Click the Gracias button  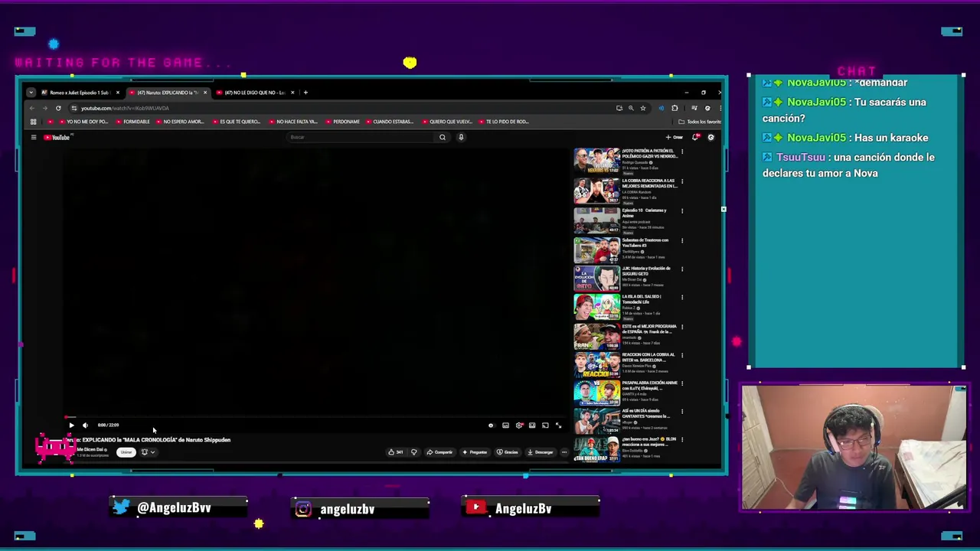[x=508, y=452]
